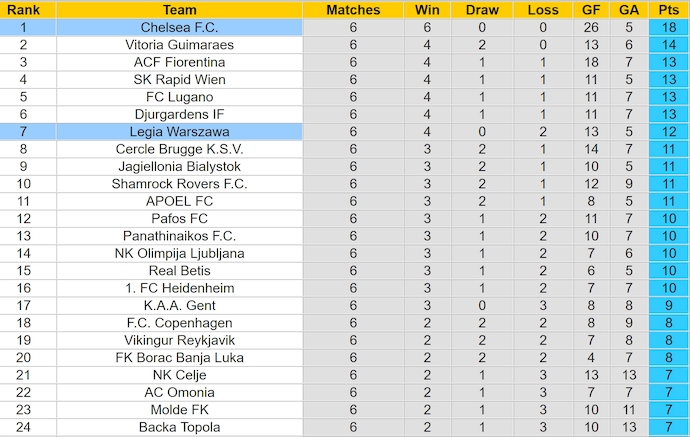Click the SK Rapid Wien team name
This screenshot has width=690, height=437.
tap(180, 80)
